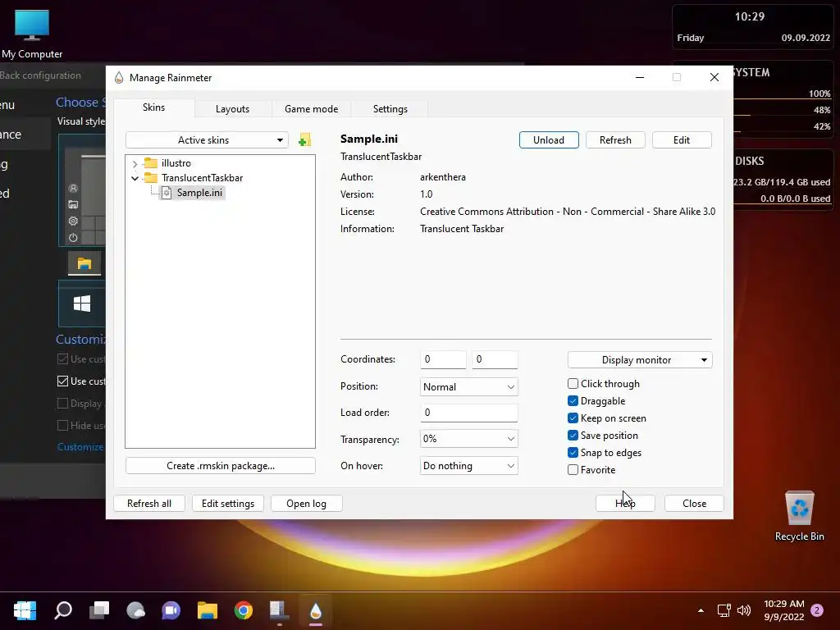The height and width of the screenshot is (630, 840).
Task: Open the Active skins dropdown
Action: [207, 140]
